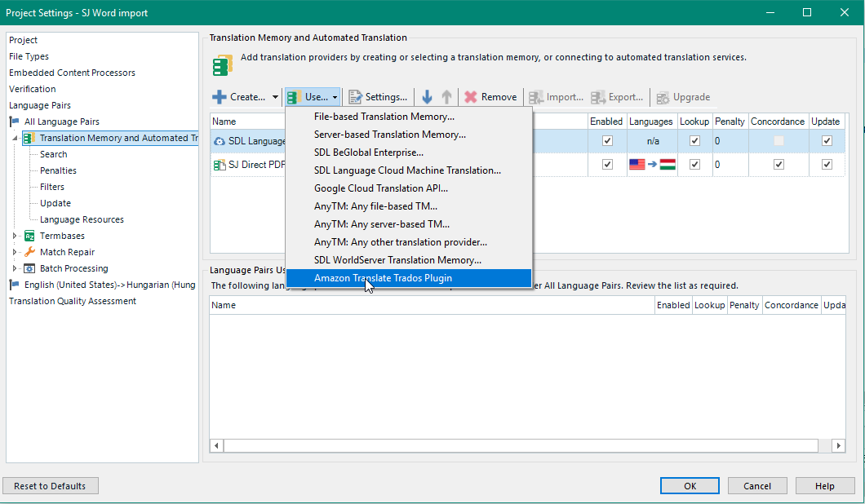Choose AnyTM: Any server-based TM
The height and width of the screenshot is (504, 865).
pos(409,224)
